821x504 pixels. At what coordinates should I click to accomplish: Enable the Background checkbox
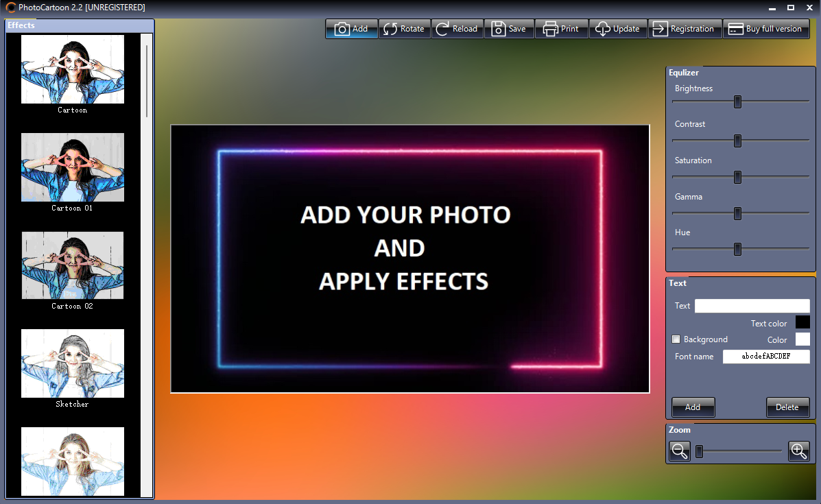(x=676, y=339)
